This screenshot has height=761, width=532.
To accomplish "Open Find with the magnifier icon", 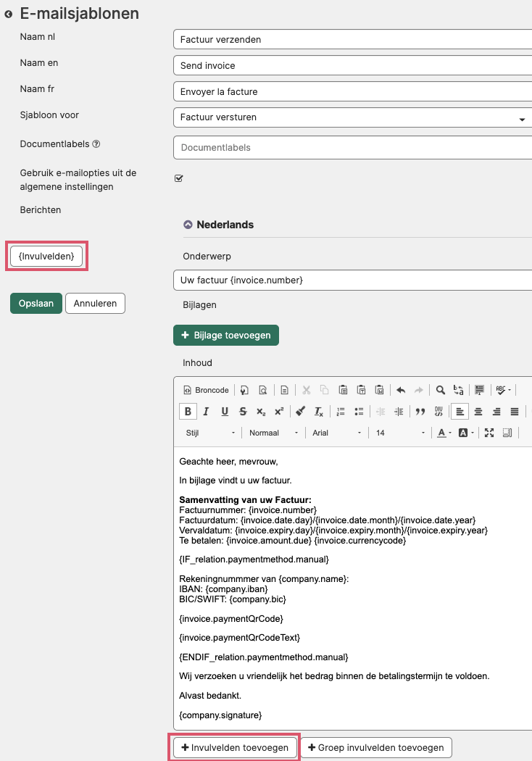I will 440,390.
